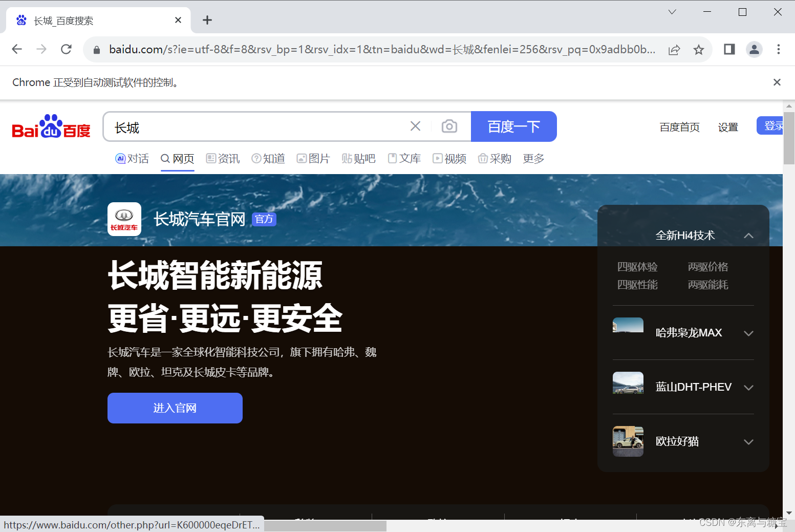Open the 图片 images tab
The height and width of the screenshot is (532, 795).
pyautogui.click(x=313, y=159)
